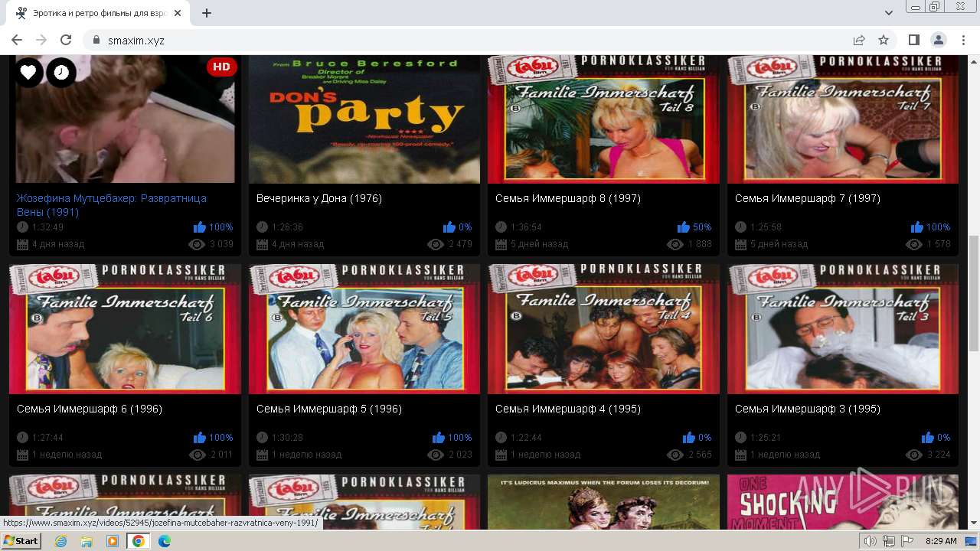The height and width of the screenshot is (551, 980).
Task: Open a new browser tab
Action: pyautogui.click(x=207, y=13)
